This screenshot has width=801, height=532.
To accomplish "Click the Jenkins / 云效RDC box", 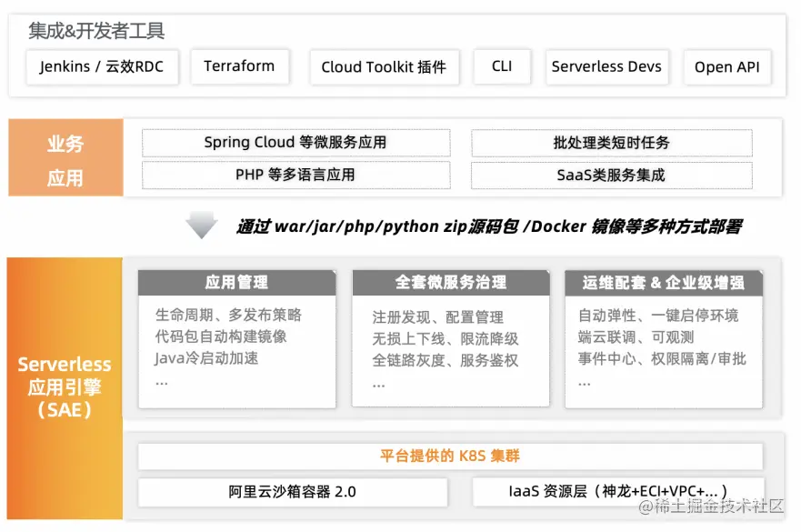I will pyautogui.click(x=102, y=67).
